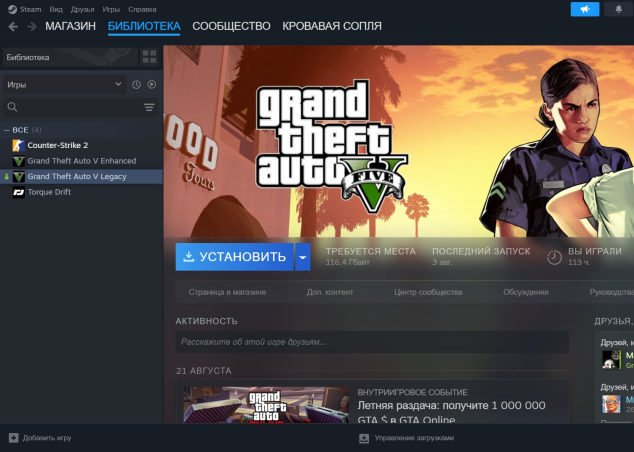Expand the Игры filter dropdown
The height and width of the screenshot is (452, 634).
click(x=64, y=85)
